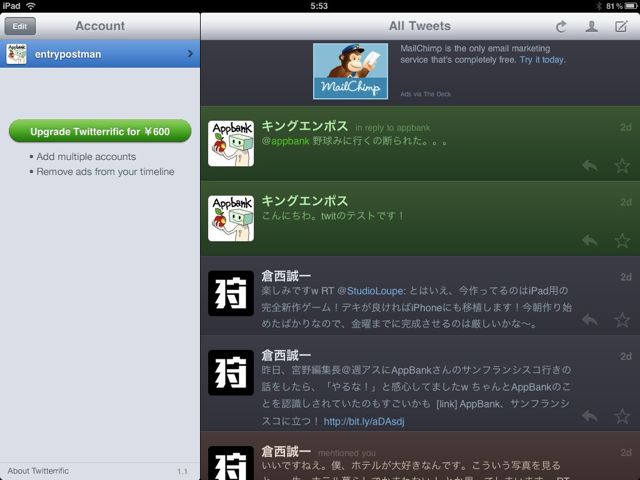Tap the Bluetooth status bar icon
The width and height of the screenshot is (640, 480).
[x=599, y=6]
